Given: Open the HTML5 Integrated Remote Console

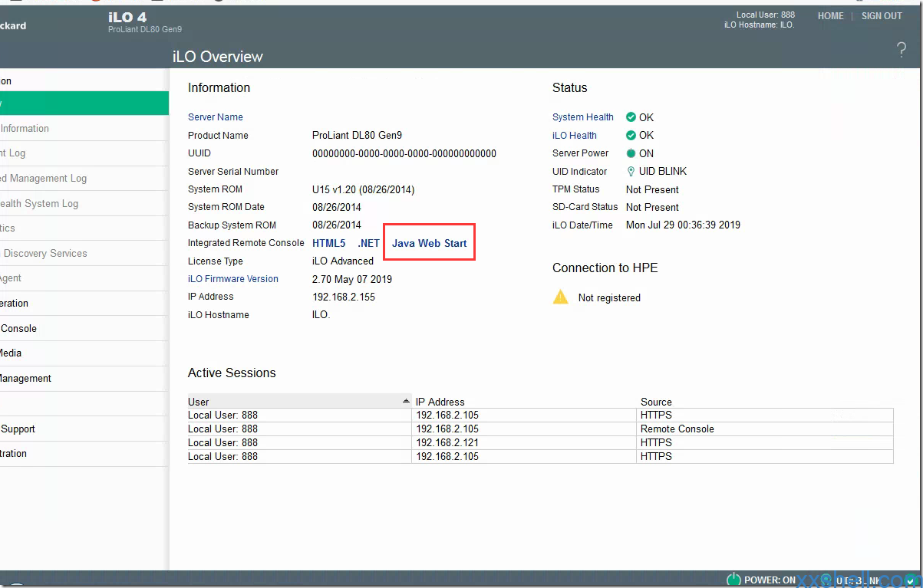Looking at the screenshot, I should (328, 243).
